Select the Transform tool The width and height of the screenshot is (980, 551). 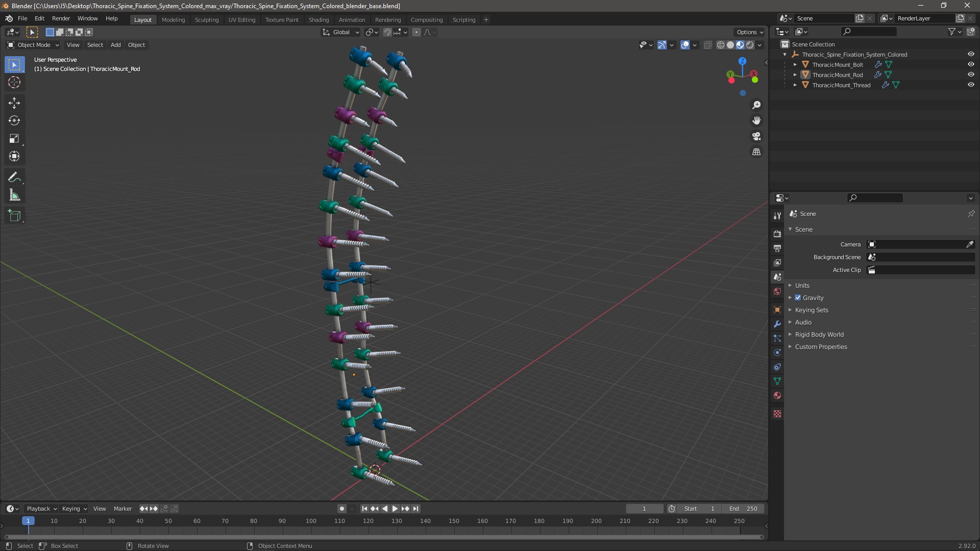14,157
